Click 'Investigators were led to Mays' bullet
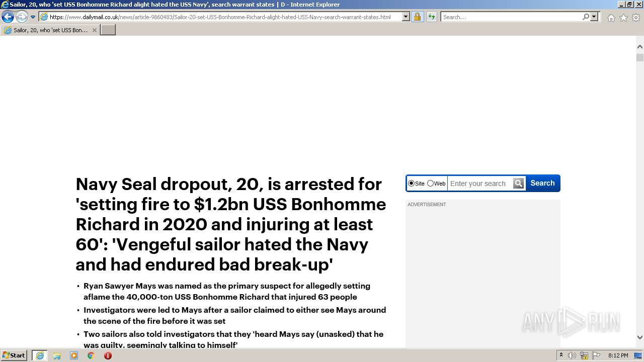The height and width of the screenshot is (362, 644). (234, 315)
